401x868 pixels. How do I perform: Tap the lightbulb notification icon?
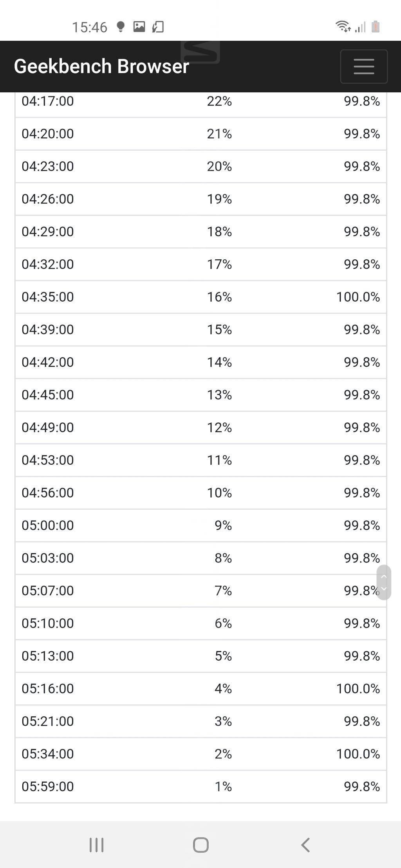tap(121, 27)
